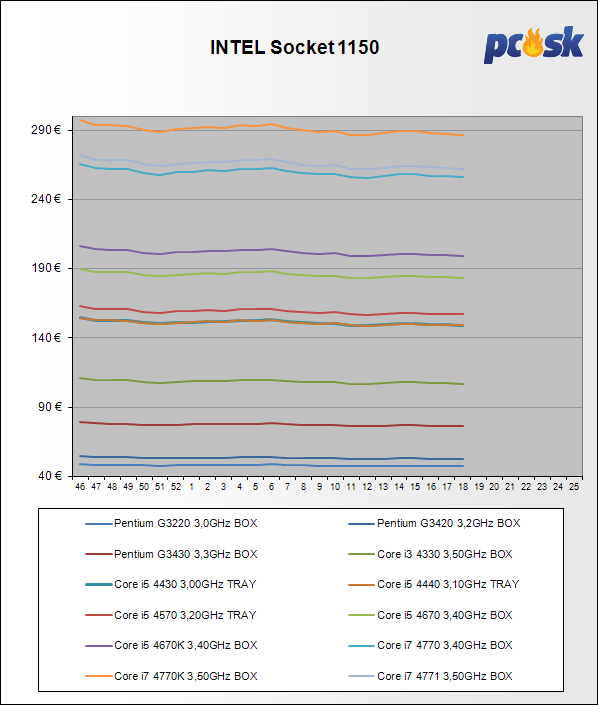Select the Pentium G3220 3,0GHz BOX legend entry
The height and width of the screenshot is (705, 598).
point(171,523)
